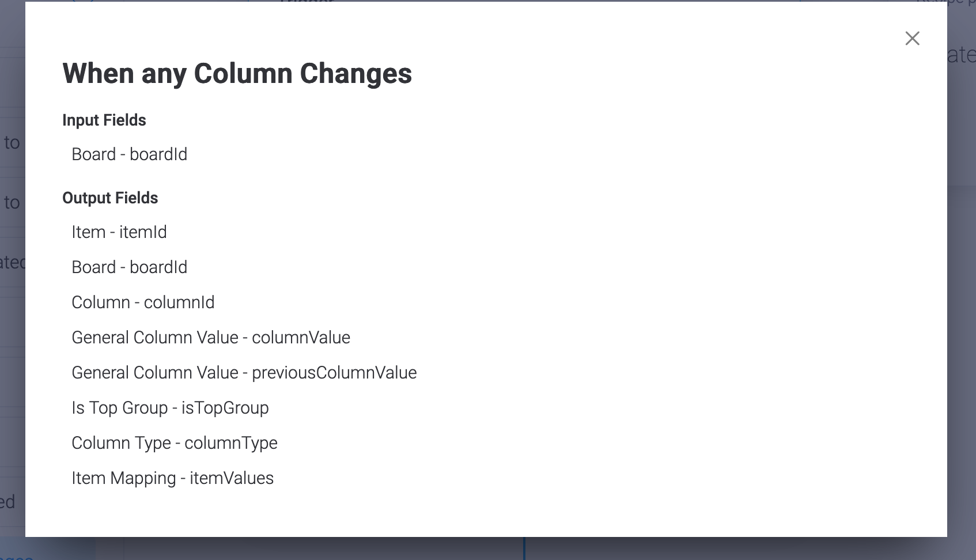Viewport: 976px width, 560px height.
Task: Click General Column Value - previousColumnValue
Action: [244, 372]
